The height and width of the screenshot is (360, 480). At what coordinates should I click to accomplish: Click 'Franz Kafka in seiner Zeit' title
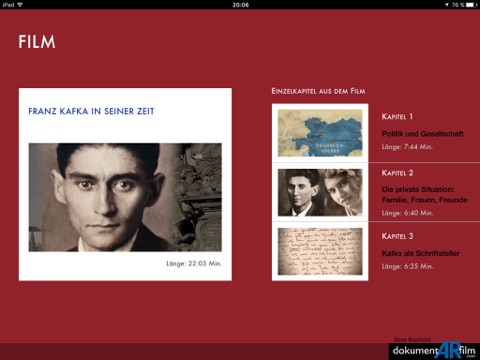click(91, 111)
